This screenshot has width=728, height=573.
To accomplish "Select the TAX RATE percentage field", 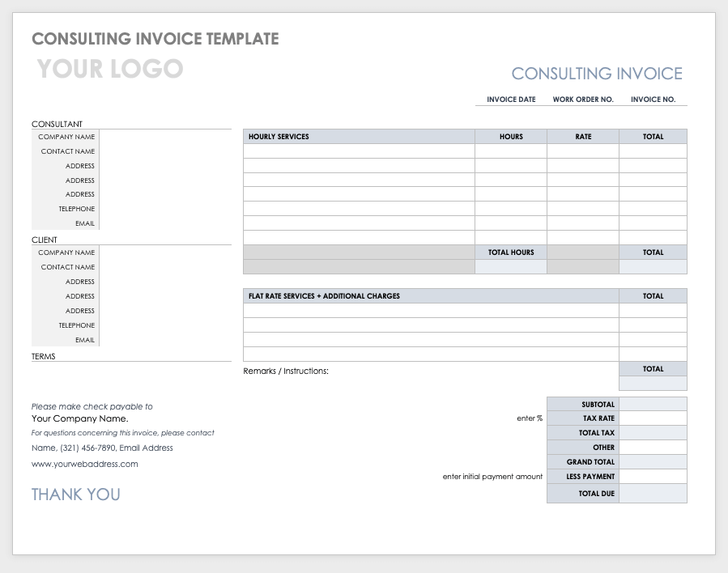I will [653, 418].
